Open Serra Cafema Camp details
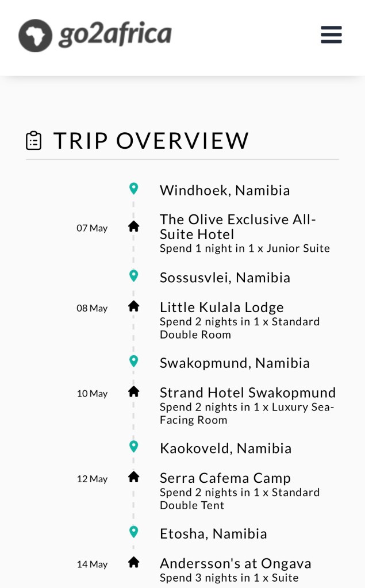This screenshot has width=365, height=588. click(225, 478)
